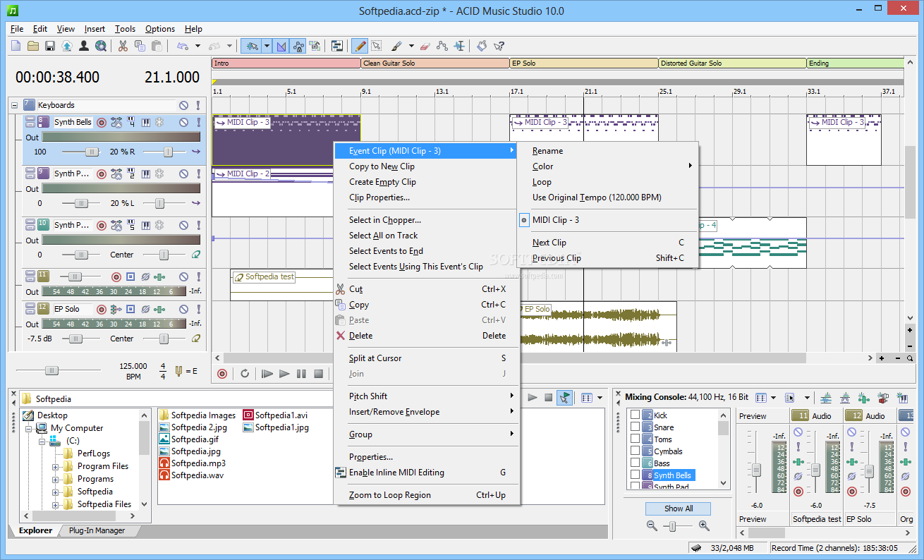
Task: Select the Paint brush tool
Action: pos(396,46)
